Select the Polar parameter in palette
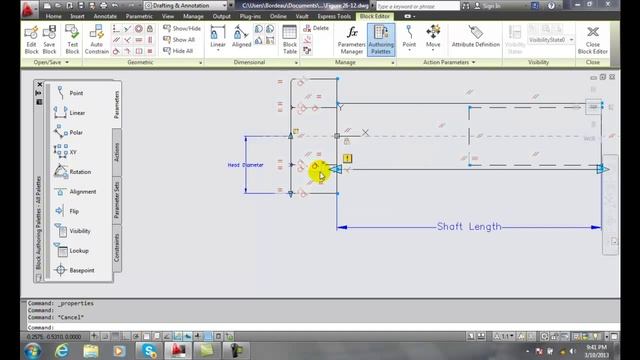The width and height of the screenshot is (640, 360). (69, 132)
